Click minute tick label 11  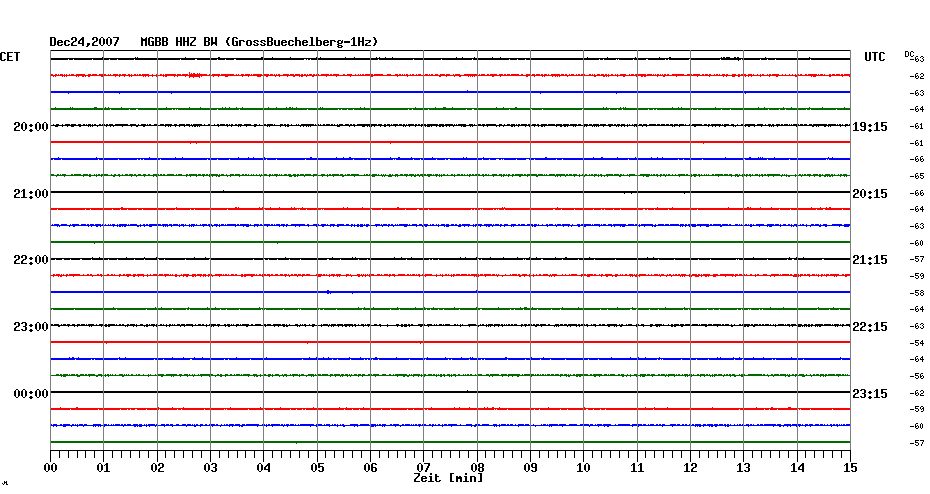click(637, 468)
